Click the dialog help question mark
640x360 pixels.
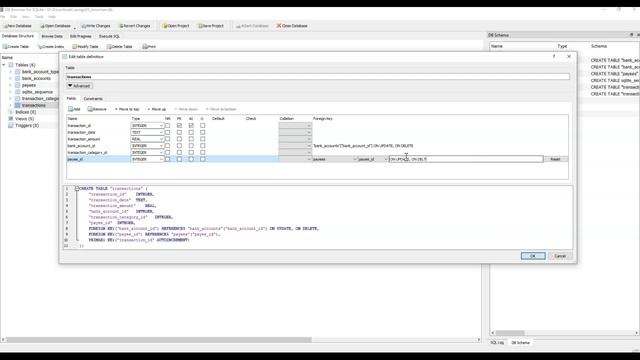click(554, 56)
